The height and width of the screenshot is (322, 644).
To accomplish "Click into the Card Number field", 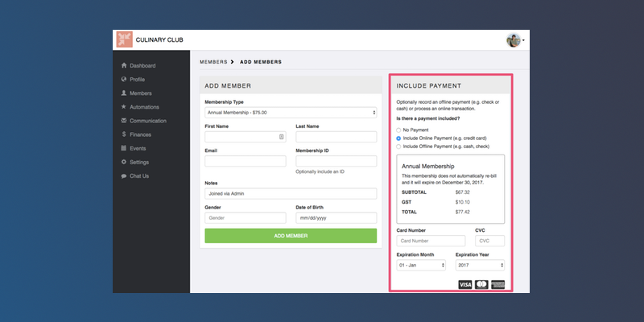I will (x=431, y=241).
